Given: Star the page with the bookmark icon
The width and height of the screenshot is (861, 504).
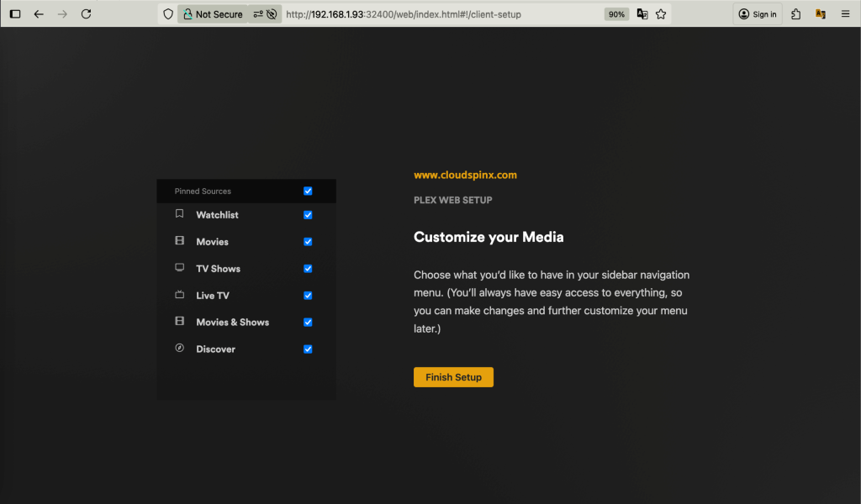Looking at the screenshot, I should coord(661,13).
